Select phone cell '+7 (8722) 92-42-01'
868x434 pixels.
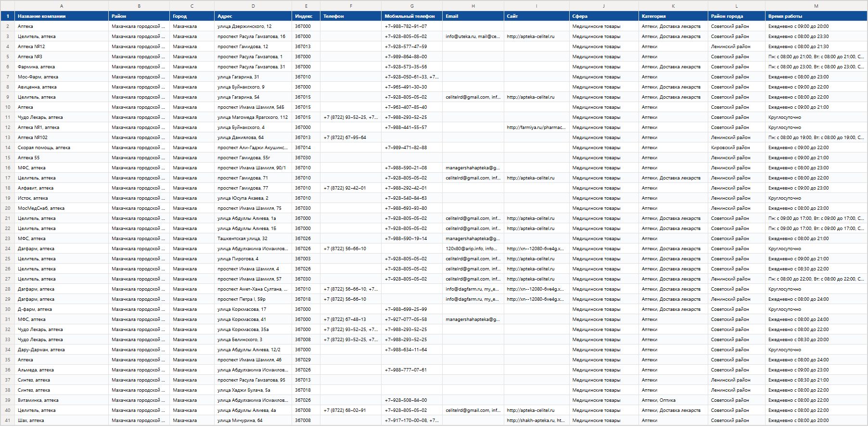click(351, 188)
